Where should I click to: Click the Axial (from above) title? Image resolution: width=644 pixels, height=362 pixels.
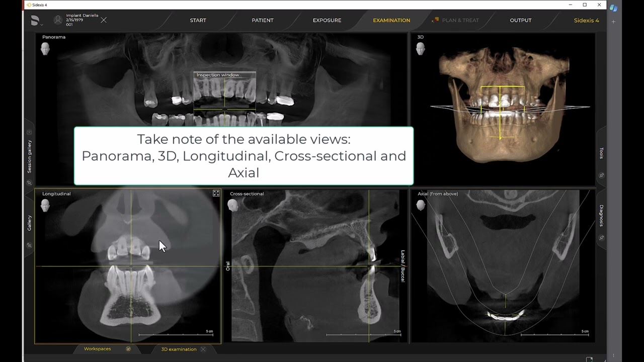(438, 194)
